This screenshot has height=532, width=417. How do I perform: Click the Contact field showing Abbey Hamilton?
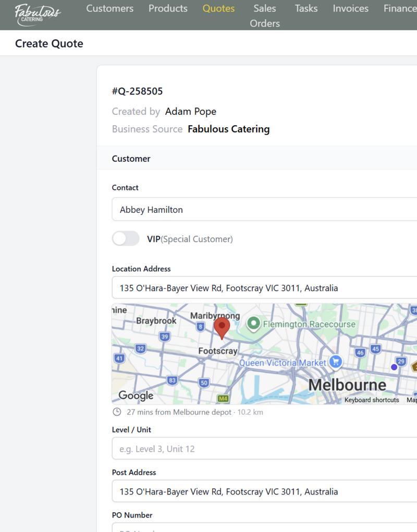click(x=264, y=209)
